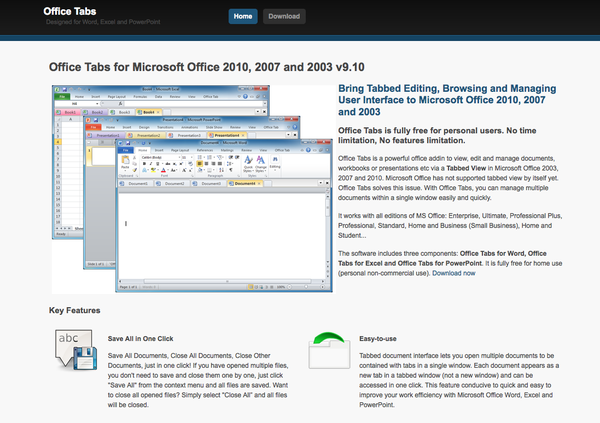This screenshot has height=423, width=600.
Task: Click the blue 'Bring Tabbed Editing, Browsing and Managing' heading
Action: click(447, 100)
